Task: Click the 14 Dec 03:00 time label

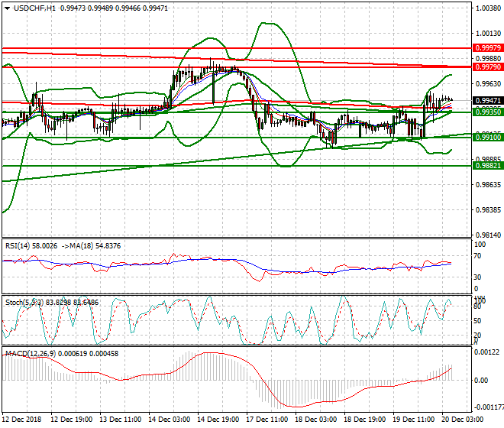Action: click(x=169, y=420)
